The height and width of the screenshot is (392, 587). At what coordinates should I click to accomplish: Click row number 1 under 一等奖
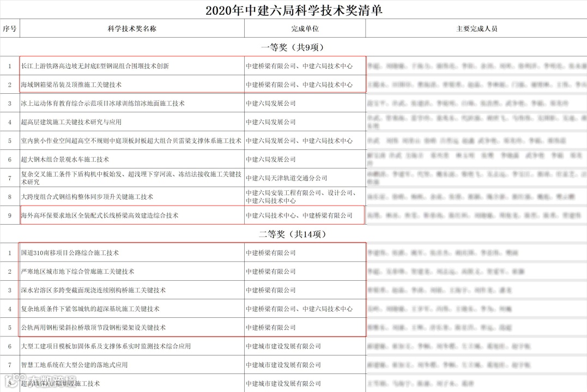(x=10, y=67)
